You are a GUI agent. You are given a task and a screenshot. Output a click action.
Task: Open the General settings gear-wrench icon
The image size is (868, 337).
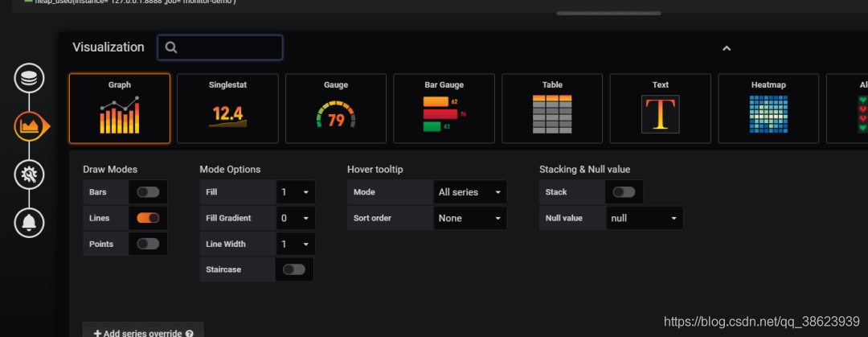[x=29, y=175]
